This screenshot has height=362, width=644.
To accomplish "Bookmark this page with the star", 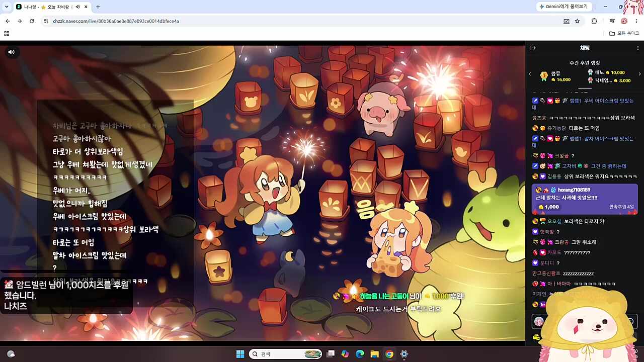I will point(577,21).
